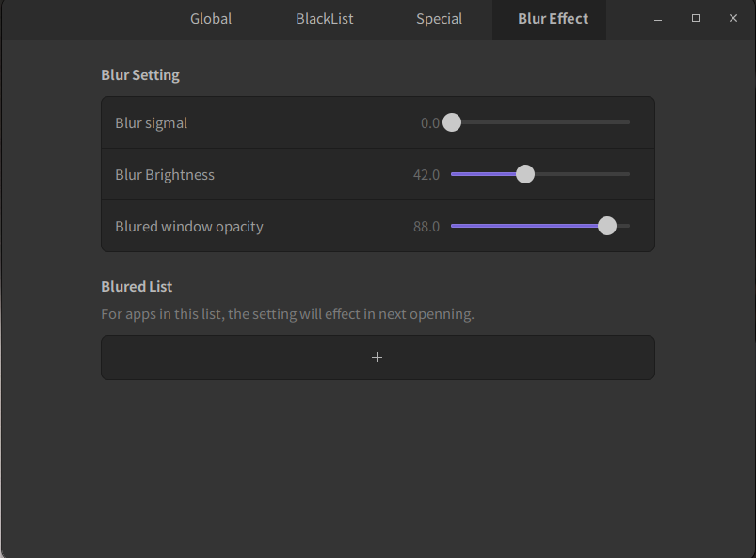The width and height of the screenshot is (756, 558).
Task: Select the Special tab
Action: (x=439, y=19)
